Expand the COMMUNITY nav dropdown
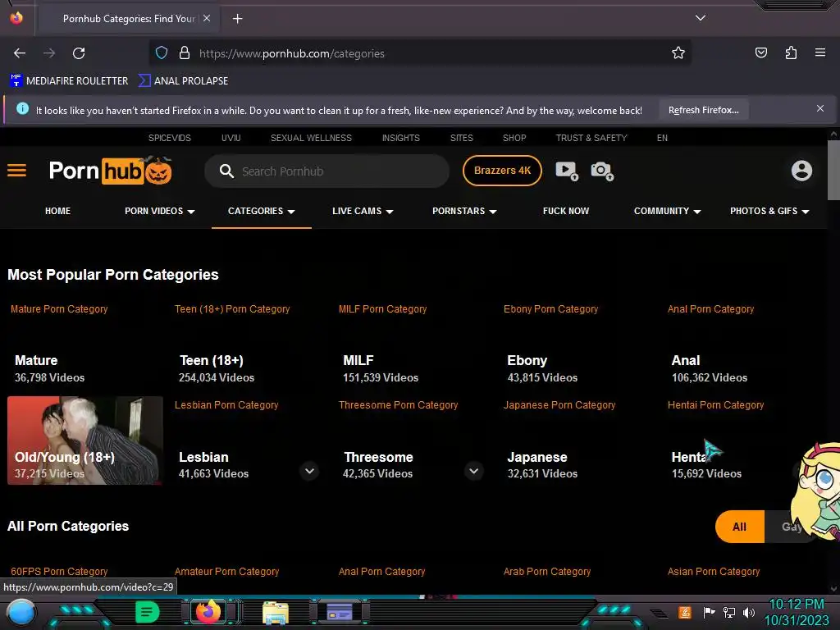This screenshot has width=840, height=630. [668, 211]
